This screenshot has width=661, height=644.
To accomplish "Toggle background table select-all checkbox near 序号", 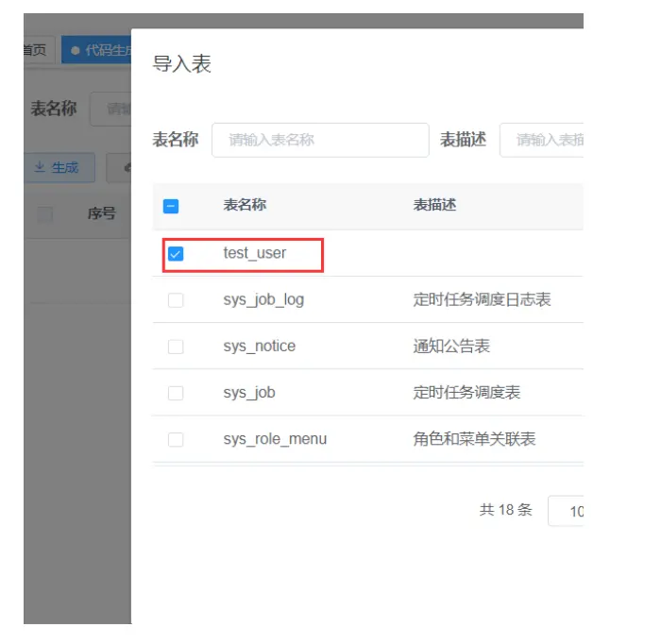I will 44,214.
